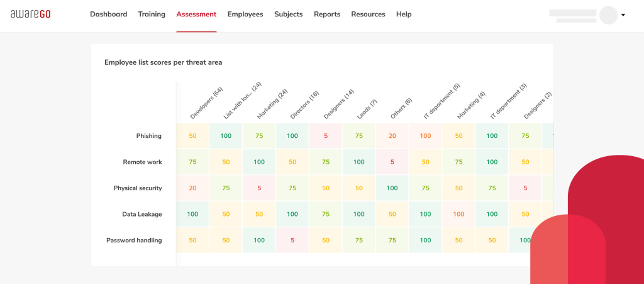Click the AwareGO logo

(x=30, y=14)
